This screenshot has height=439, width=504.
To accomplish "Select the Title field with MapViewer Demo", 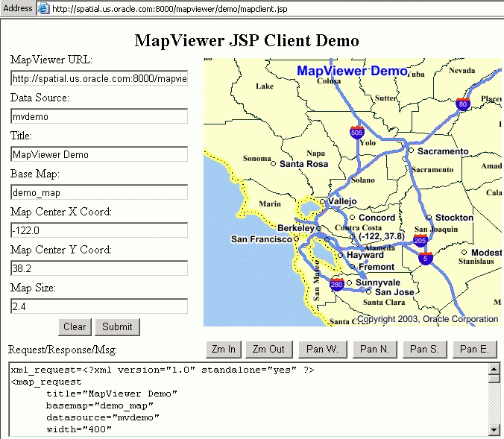I will pyautogui.click(x=99, y=154).
